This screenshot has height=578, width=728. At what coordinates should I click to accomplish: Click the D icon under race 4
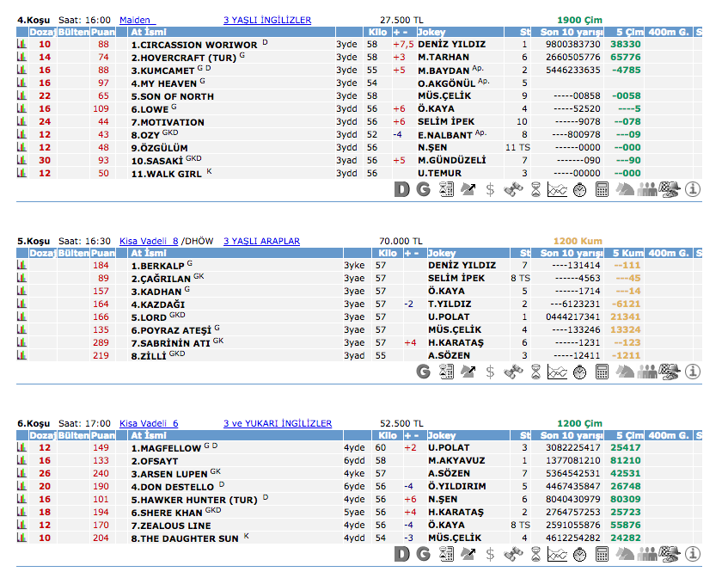click(401, 189)
